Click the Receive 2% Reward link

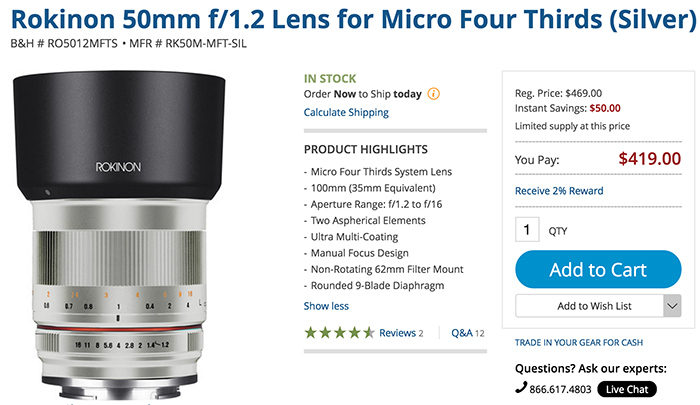click(x=559, y=190)
